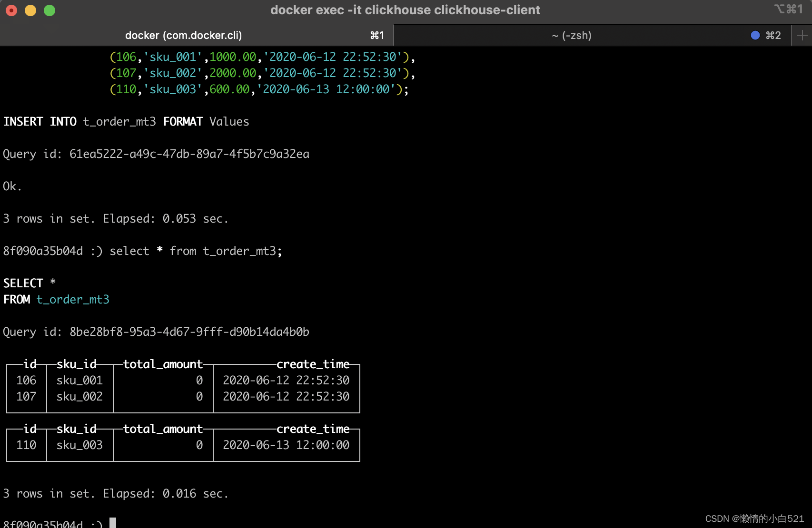The width and height of the screenshot is (812, 528).
Task: Click the create_time header of the first table
Action: tap(313, 364)
